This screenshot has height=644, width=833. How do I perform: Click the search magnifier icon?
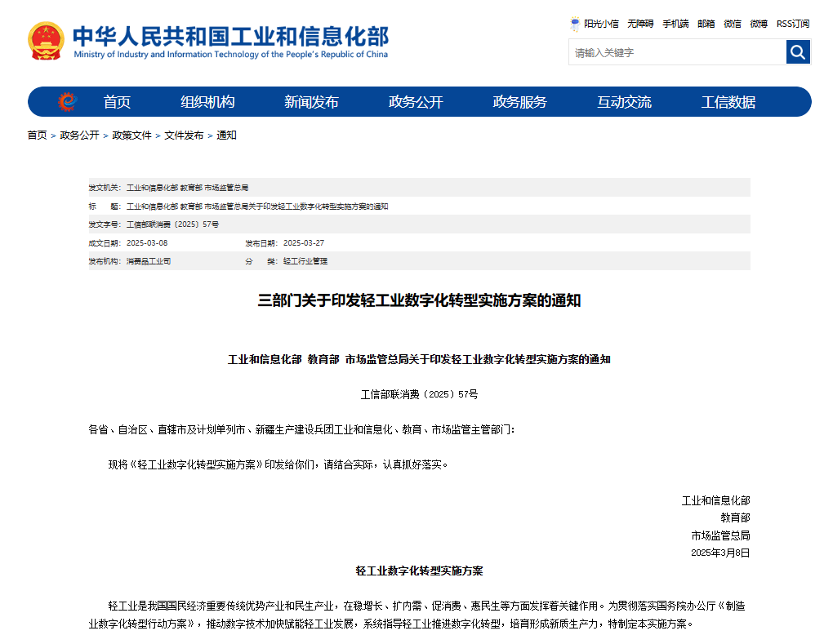coord(797,51)
